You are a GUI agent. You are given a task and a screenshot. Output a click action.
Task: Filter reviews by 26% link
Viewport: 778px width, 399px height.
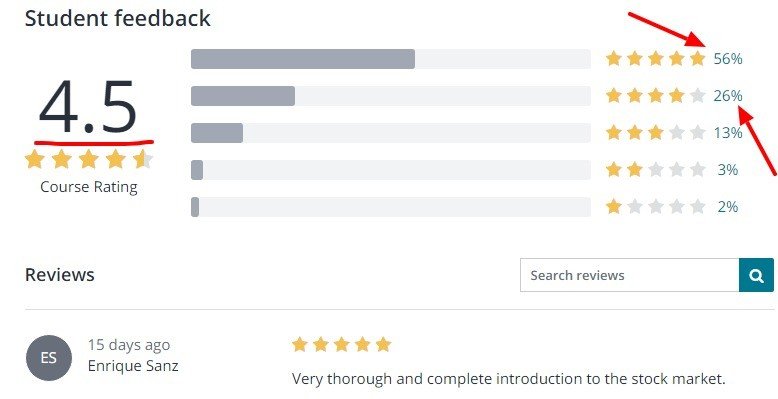tap(728, 95)
